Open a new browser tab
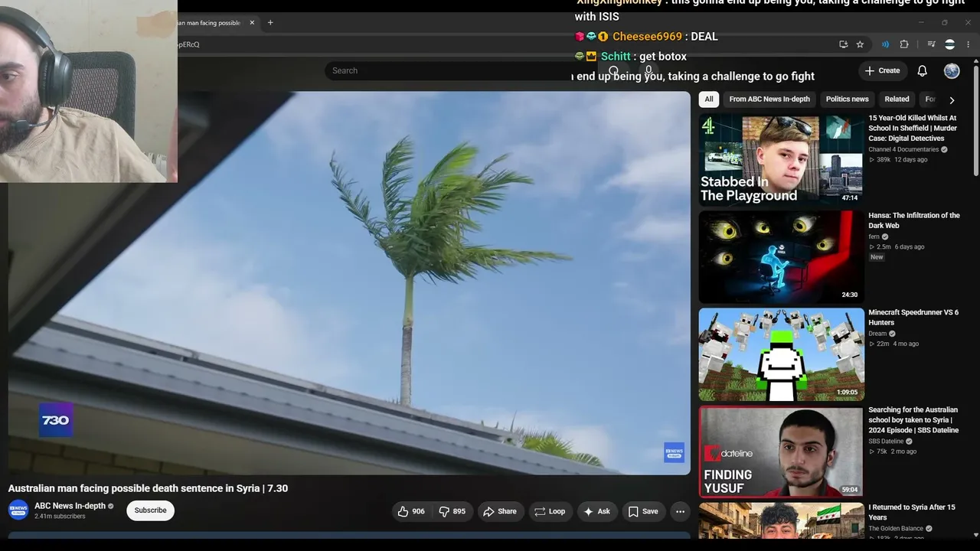980x551 pixels. [270, 23]
